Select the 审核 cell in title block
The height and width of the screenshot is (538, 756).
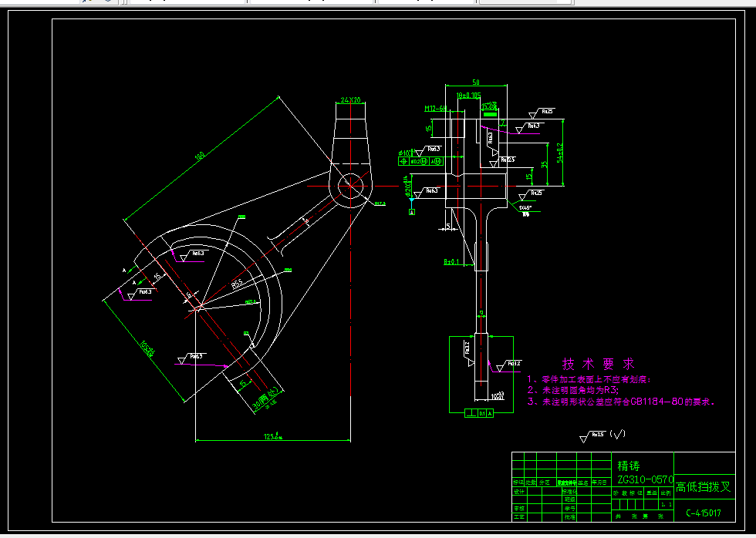(x=518, y=508)
